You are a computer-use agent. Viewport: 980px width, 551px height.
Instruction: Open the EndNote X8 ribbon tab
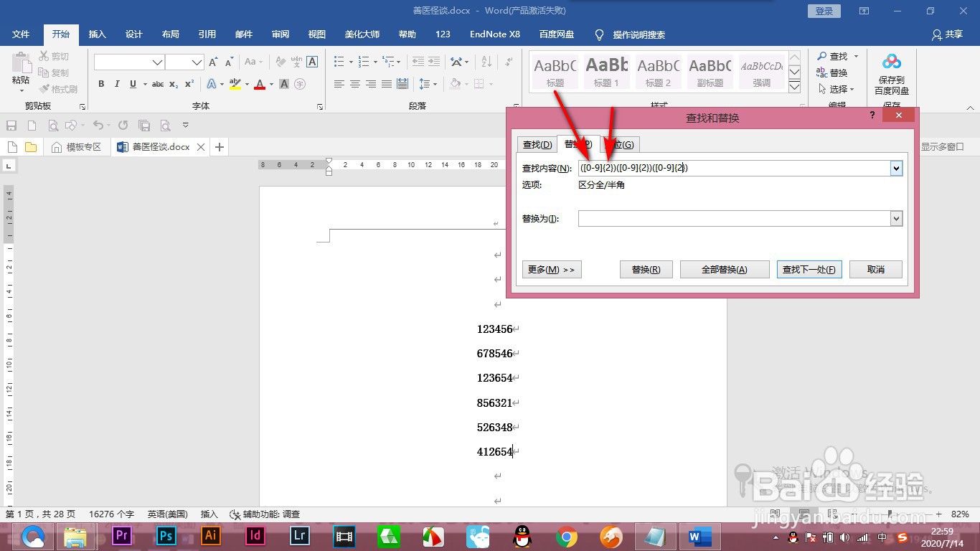tap(494, 34)
